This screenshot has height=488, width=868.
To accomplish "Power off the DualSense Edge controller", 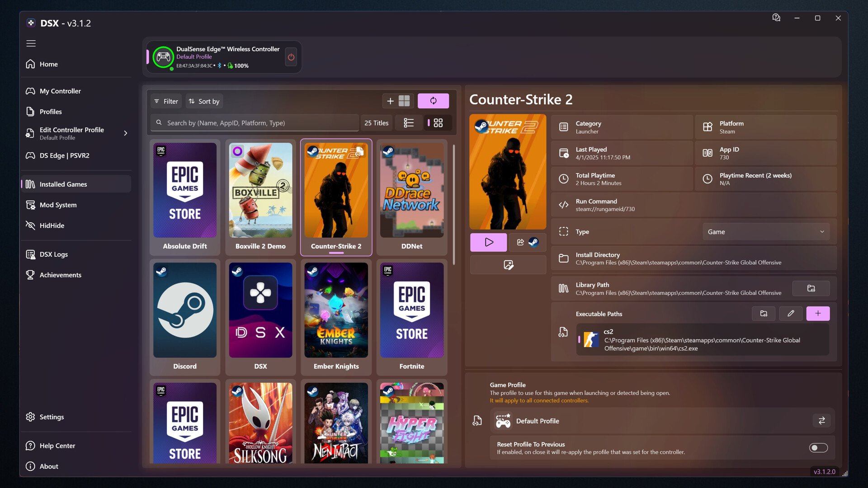I will pos(291,57).
